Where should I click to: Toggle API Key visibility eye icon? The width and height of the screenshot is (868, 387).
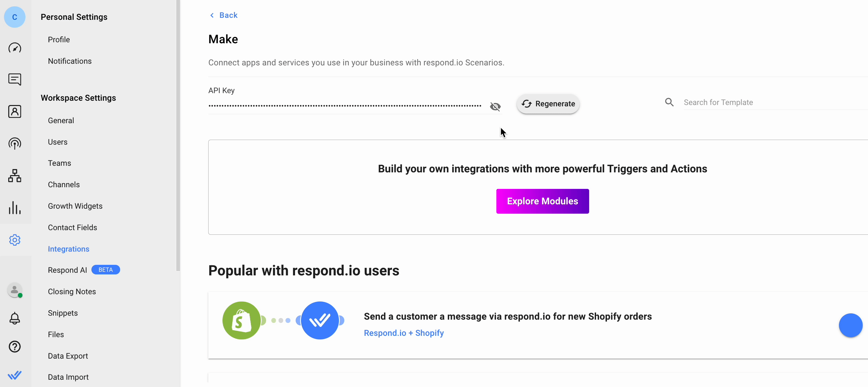click(495, 106)
